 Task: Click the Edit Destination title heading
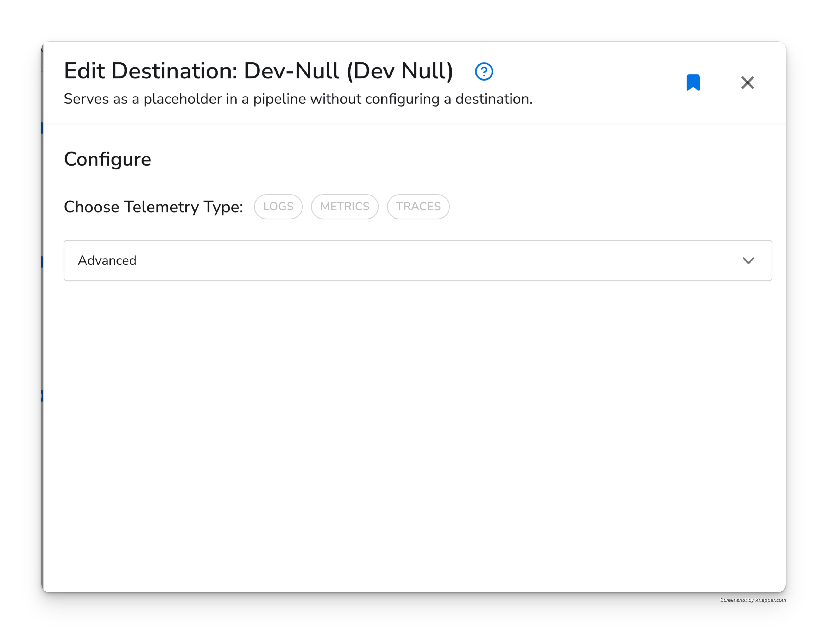tap(258, 71)
